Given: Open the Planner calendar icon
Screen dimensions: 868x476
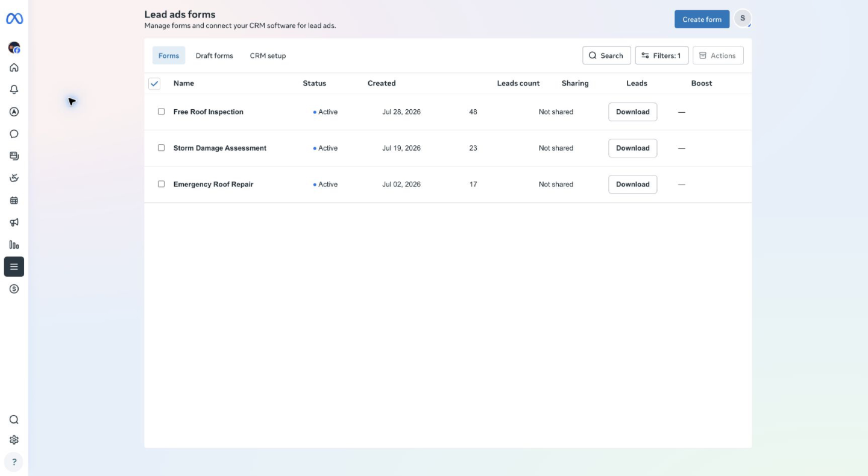Looking at the screenshot, I should pyautogui.click(x=14, y=200).
